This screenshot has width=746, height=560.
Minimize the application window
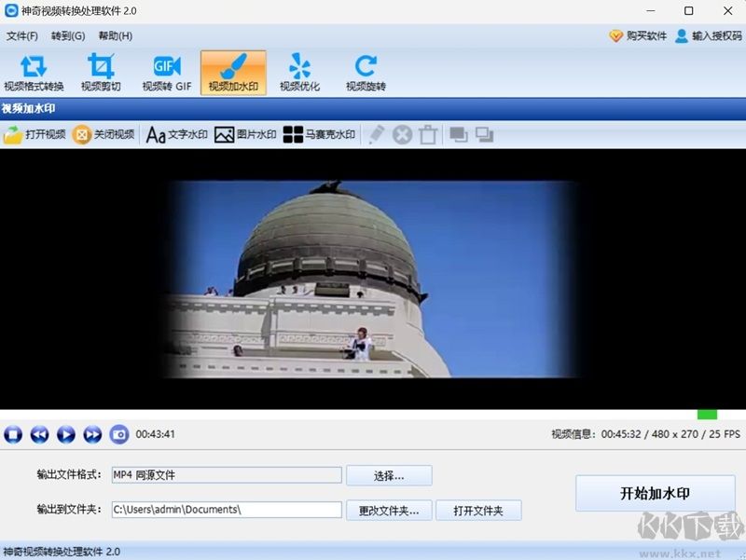(x=651, y=10)
